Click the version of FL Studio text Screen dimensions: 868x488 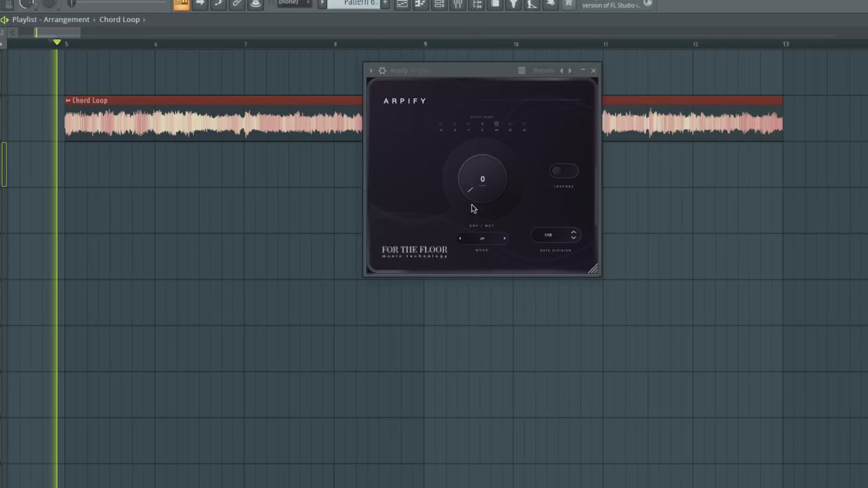[x=610, y=5]
